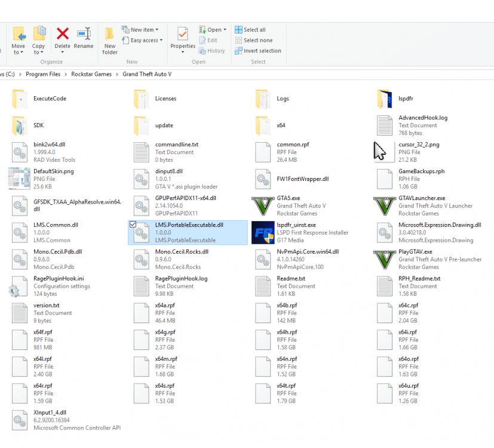Open the Easy access dropdown

144,40
